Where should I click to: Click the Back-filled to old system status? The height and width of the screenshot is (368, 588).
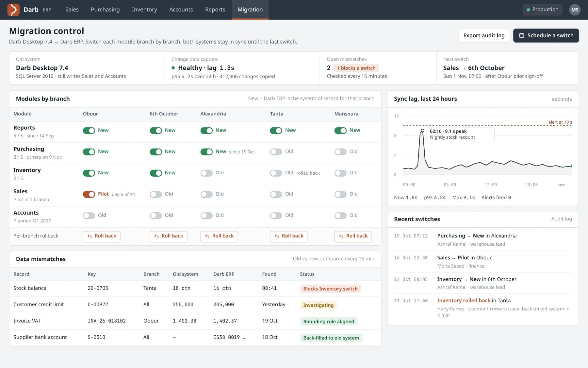331,338
